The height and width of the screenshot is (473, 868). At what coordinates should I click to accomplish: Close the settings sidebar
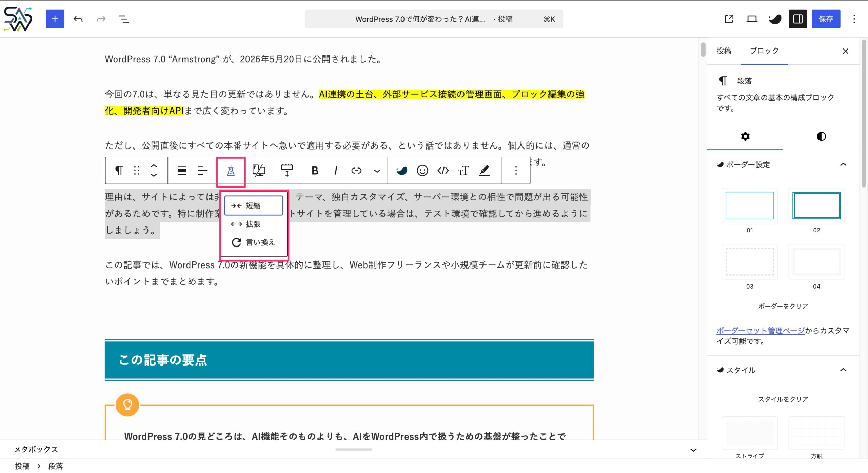pyautogui.click(x=846, y=51)
